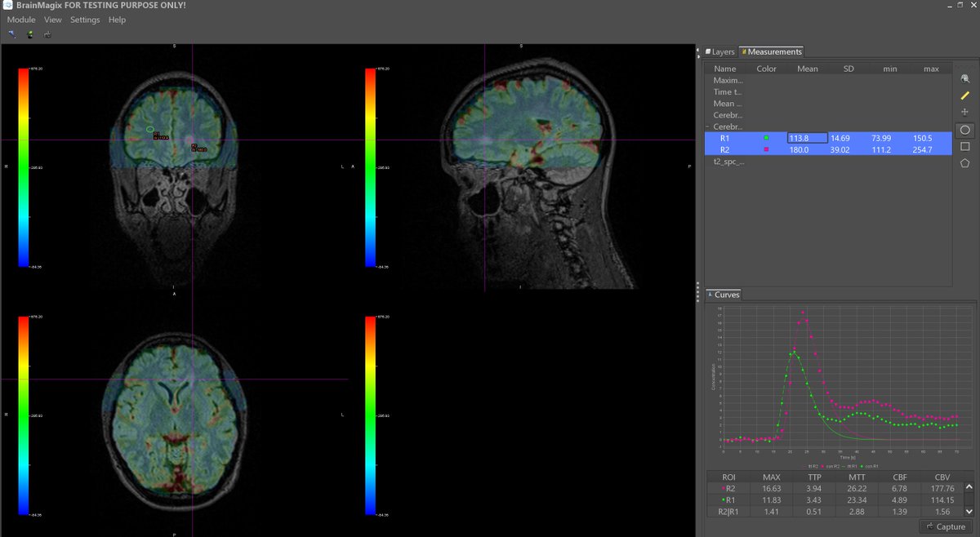This screenshot has width=980, height=537.
Task: Click the coronal view color scale bar
Action: tap(23, 167)
